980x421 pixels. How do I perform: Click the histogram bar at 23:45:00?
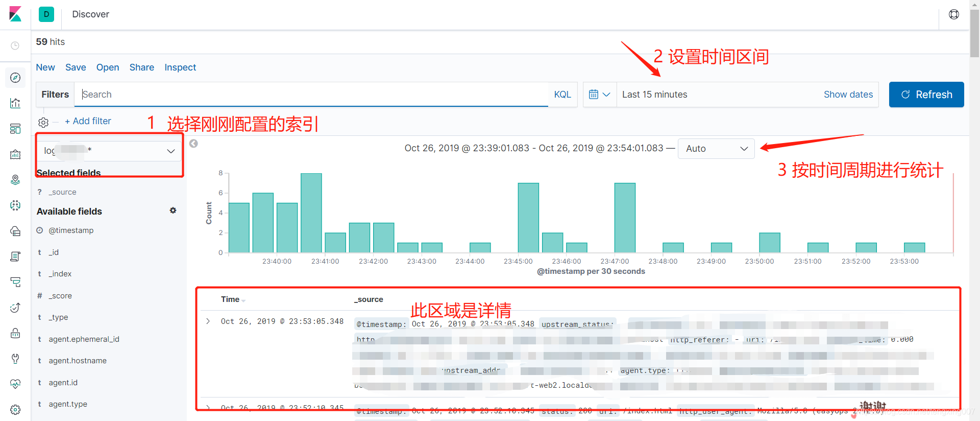[x=528, y=218]
